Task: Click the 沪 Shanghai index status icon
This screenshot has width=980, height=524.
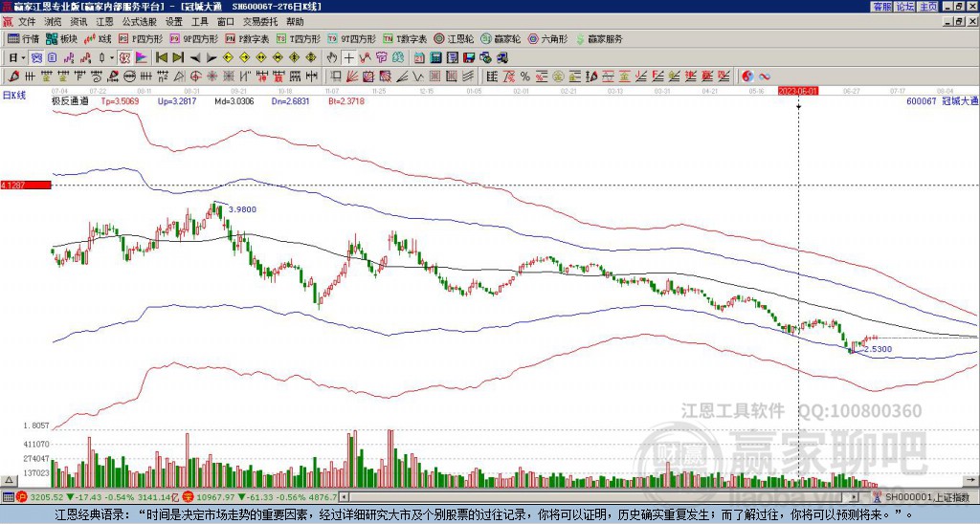Action: click(x=22, y=497)
